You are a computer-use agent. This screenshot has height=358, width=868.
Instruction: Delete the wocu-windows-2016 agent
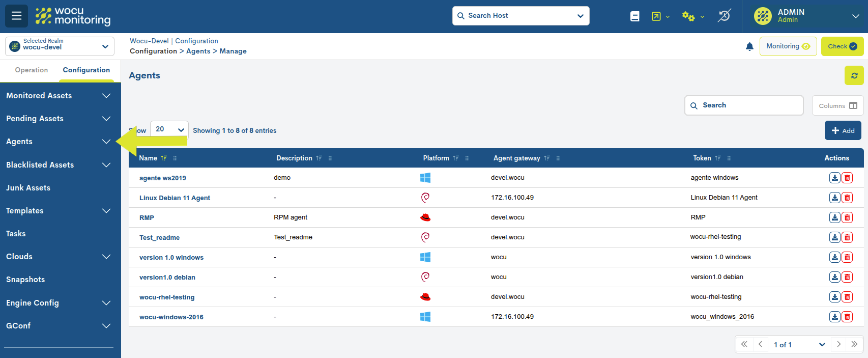[847, 317]
